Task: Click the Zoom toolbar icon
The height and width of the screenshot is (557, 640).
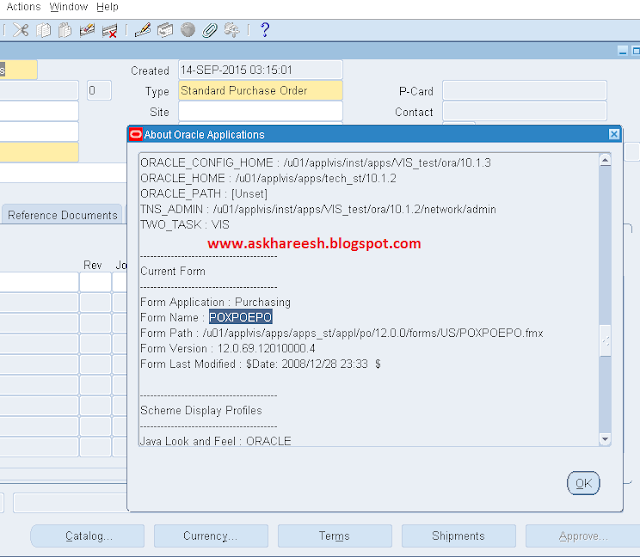Action: pos(165,30)
